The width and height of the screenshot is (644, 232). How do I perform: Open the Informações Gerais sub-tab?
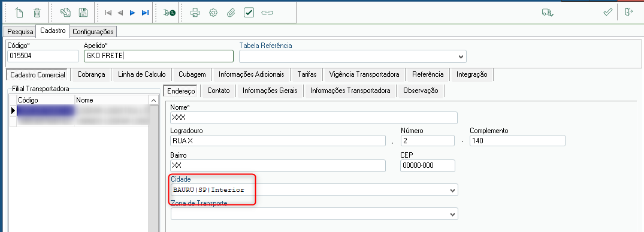tap(270, 91)
